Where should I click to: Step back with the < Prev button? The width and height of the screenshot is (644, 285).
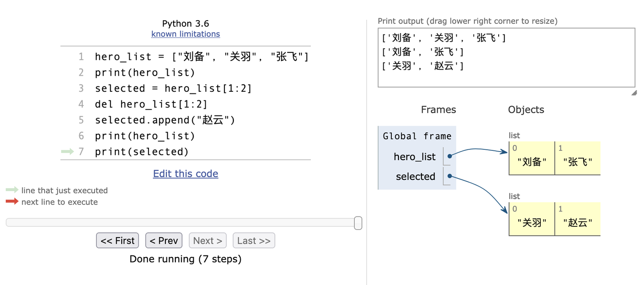164,241
